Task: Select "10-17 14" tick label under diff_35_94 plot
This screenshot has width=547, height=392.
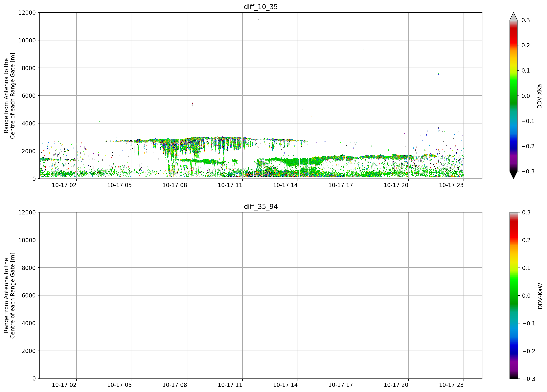Action: point(285,385)
